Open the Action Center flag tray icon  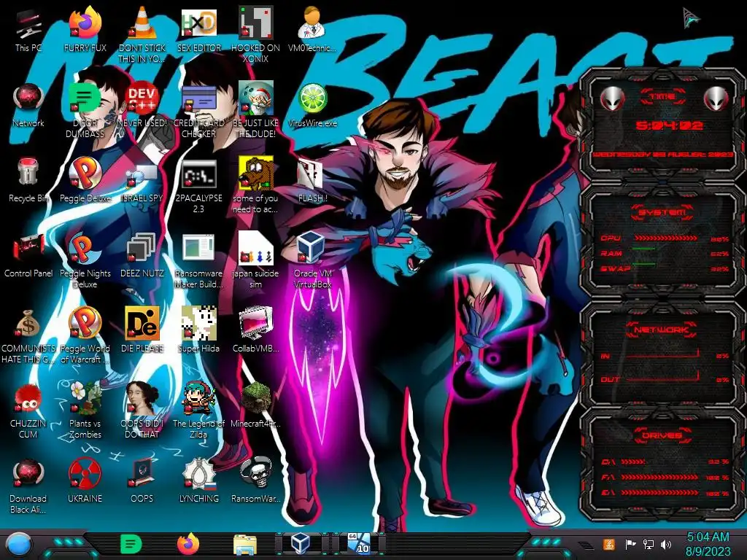tap(630, 544)
